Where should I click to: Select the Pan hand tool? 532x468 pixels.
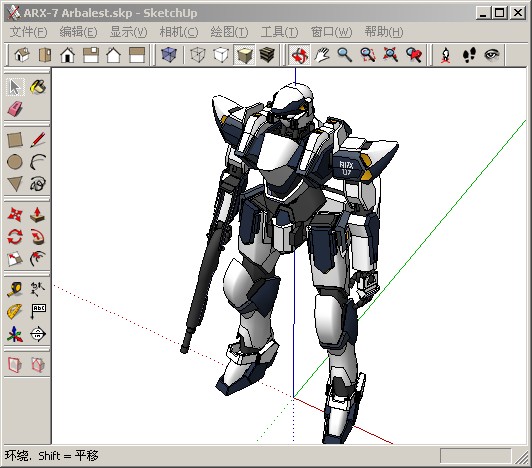coord(322,55)
